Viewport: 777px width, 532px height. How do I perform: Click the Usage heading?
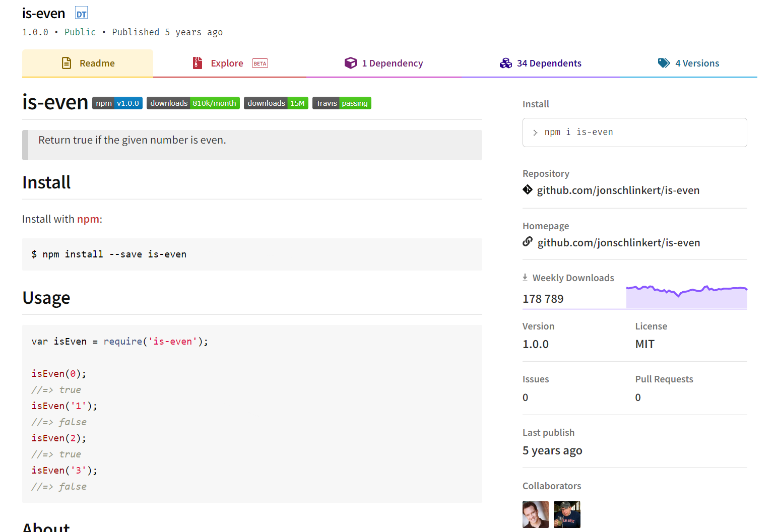tap(46, 298)
